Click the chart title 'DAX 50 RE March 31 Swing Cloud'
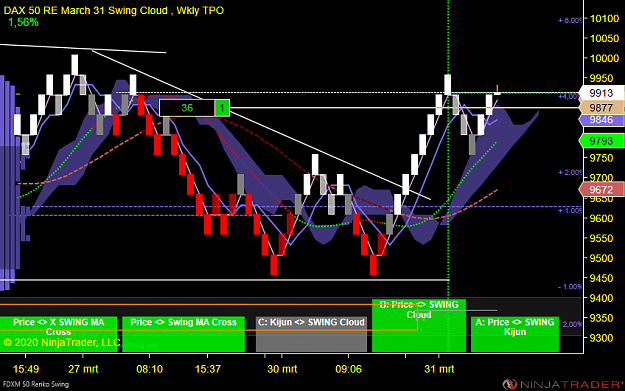This screenshot has height=391, width=625. coord(87,10)
